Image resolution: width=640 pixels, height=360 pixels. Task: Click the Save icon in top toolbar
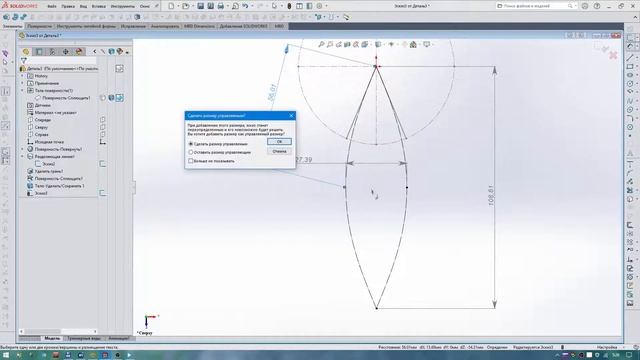click(x=200, y=6)
